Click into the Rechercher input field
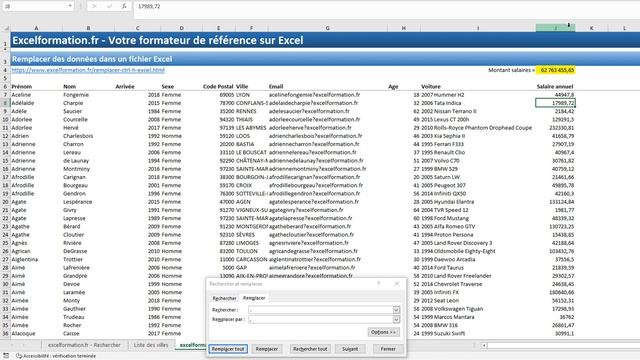 [320, 310]
